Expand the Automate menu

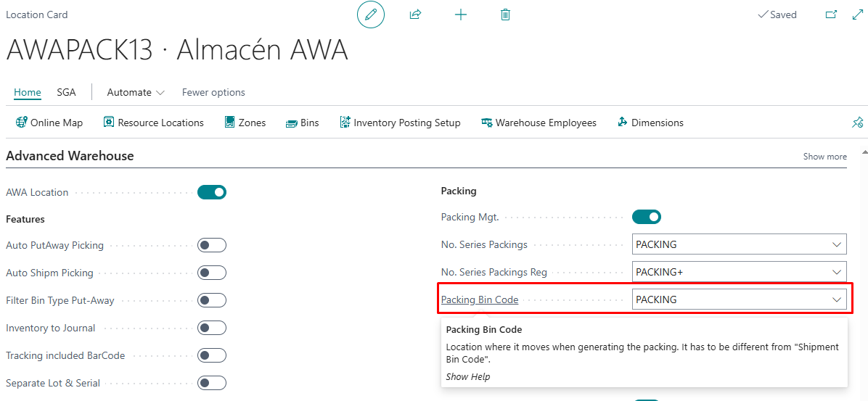[136, 92]
